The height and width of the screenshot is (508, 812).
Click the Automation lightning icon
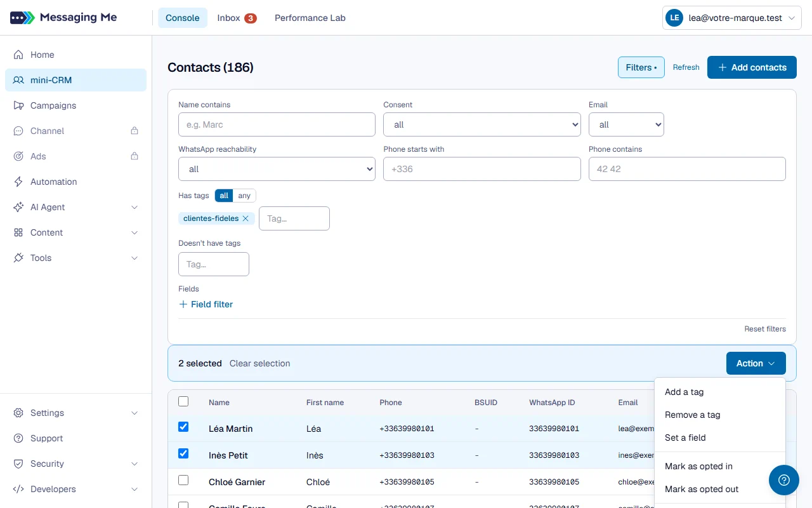[18, 182]
